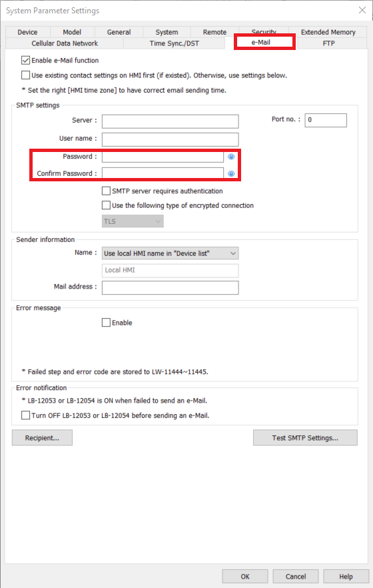
Task: Click into the SMTP Server input field
Action: 170,121
